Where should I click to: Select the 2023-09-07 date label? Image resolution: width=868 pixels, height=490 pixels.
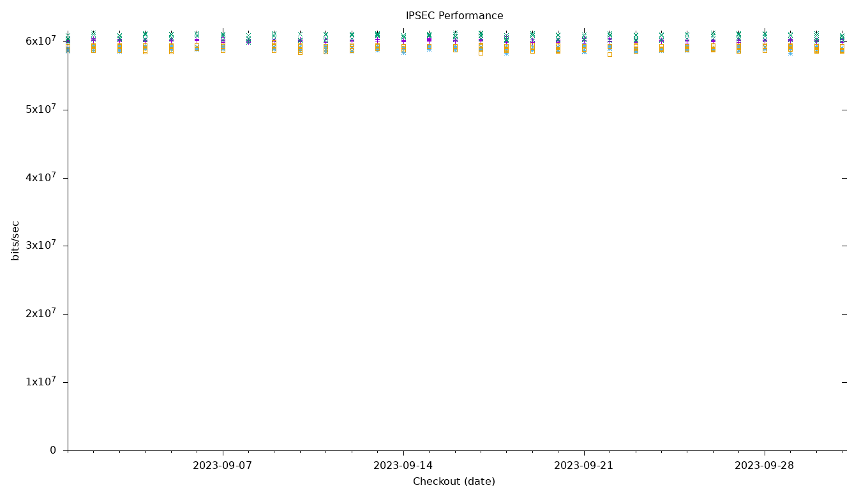point(223,466)
